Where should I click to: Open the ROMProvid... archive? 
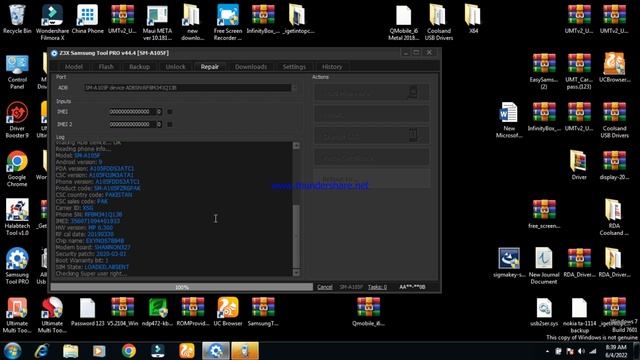tap(193, 312)
